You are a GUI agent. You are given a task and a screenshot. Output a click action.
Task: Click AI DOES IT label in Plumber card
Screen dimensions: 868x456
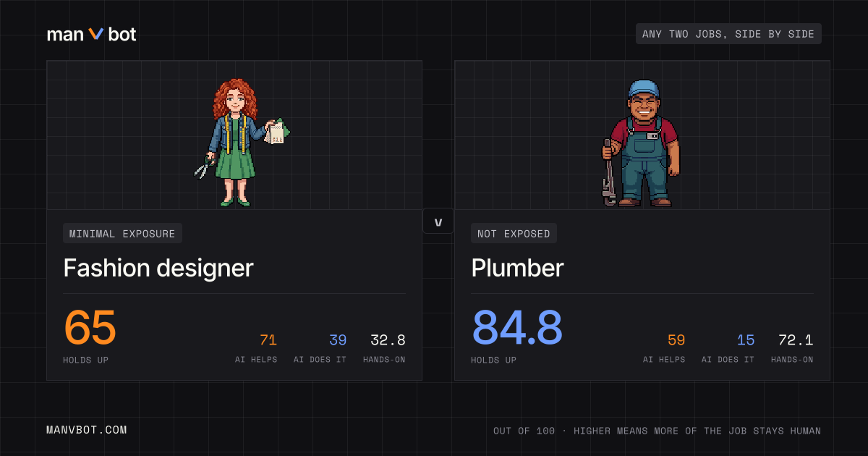coord(728,360)
